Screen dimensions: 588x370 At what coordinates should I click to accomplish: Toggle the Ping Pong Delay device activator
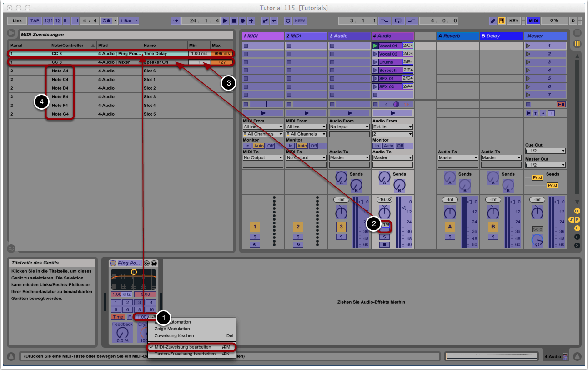(x=113, y=264)
